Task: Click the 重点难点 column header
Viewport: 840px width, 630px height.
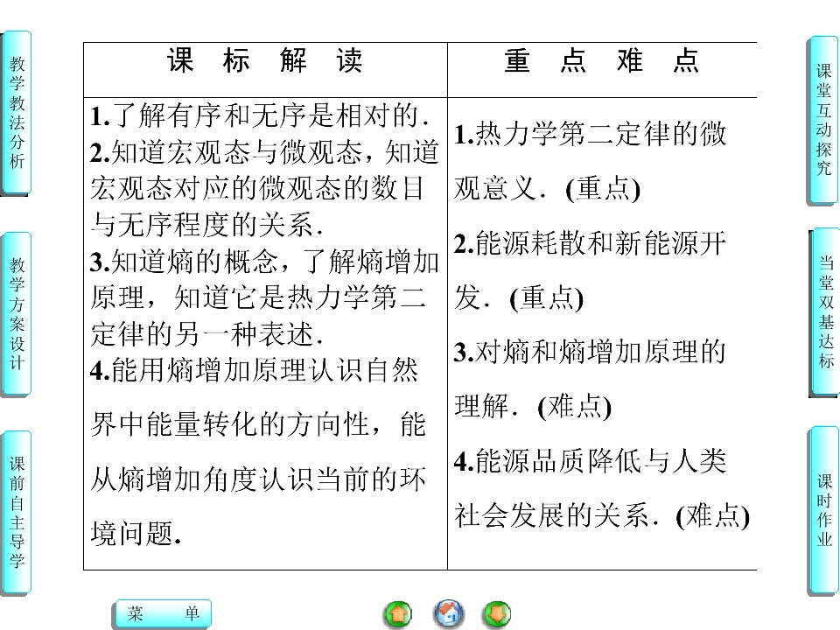Action: pos(602,60)
